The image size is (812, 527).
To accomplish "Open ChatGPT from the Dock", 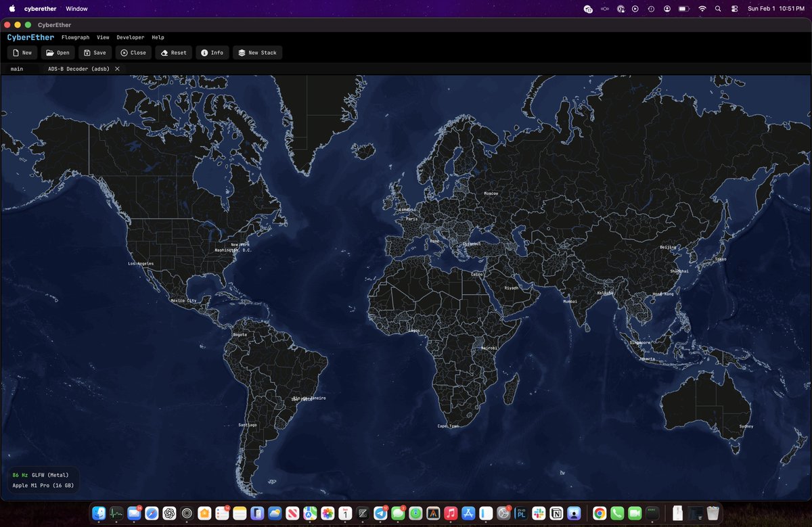I will [169, 513].
